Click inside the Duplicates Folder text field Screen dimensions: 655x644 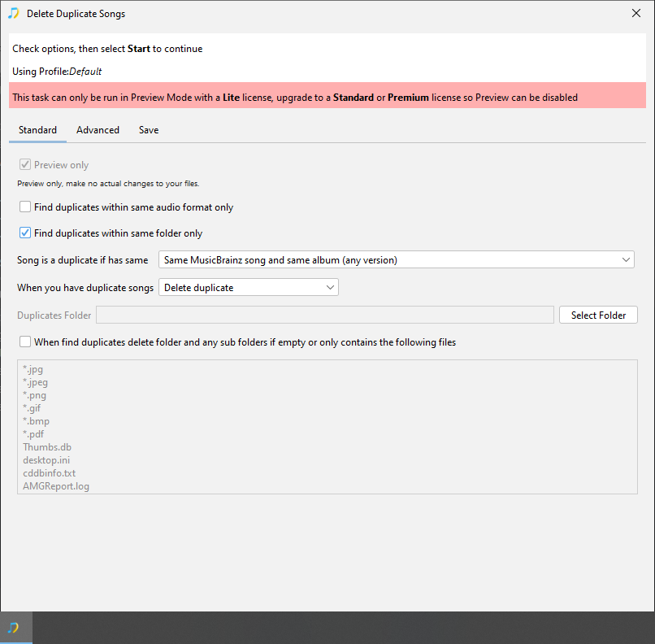(x=325, y=315)
